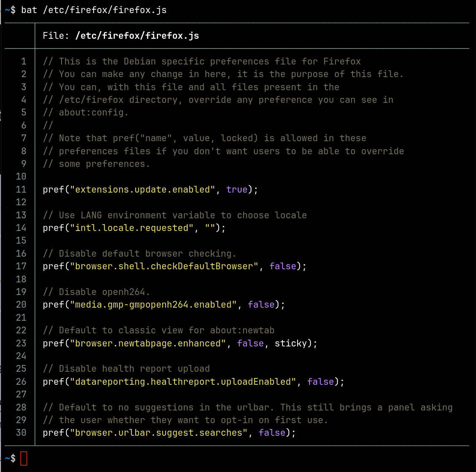Click the file header path /etc/firefox/firefox.js
The height and width of the screenshot is (472, 476).
137,36
